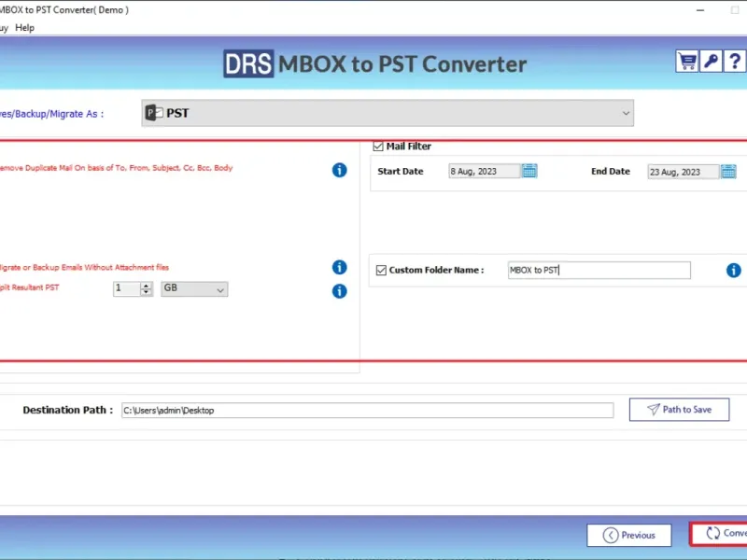Screen dimensions: 747x560
Task: Click the question mark help icon
Action: (735, 62)
